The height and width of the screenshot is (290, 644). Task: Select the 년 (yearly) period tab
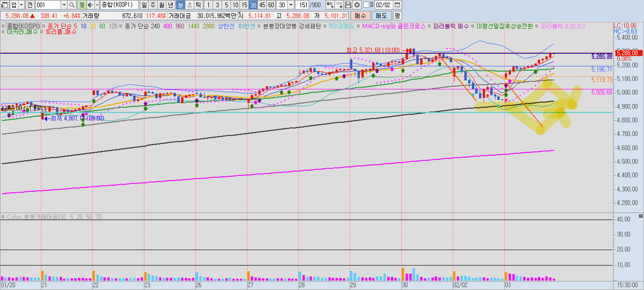(171, 5)
